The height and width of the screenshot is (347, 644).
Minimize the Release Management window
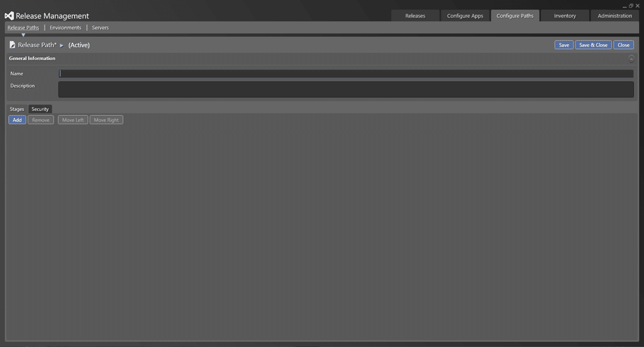pos(625,6)
